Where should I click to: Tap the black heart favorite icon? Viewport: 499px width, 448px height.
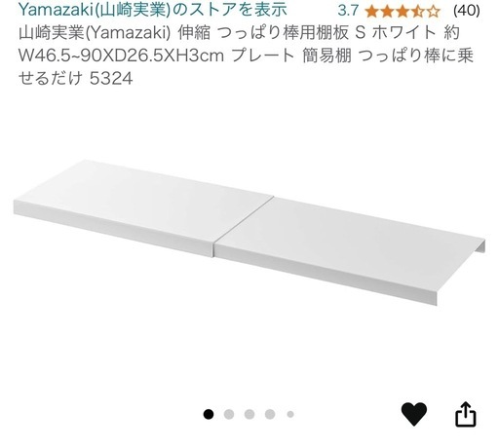(414, 414)
